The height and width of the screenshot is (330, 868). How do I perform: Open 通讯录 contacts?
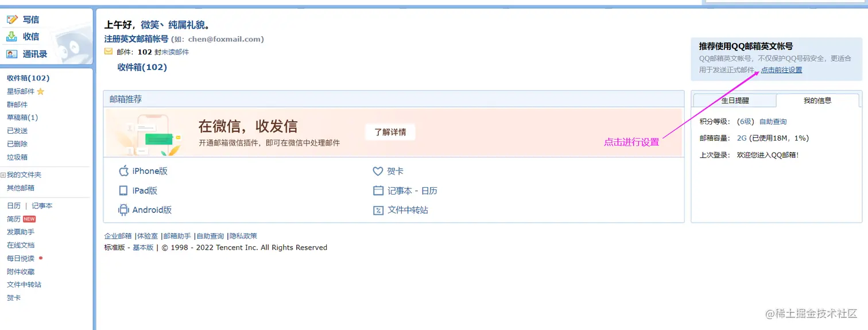pos(35,54)
